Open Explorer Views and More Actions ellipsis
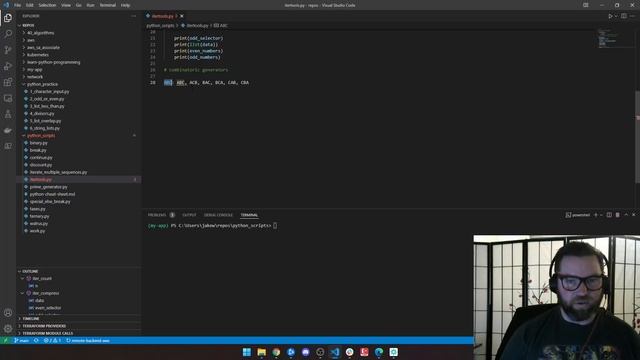Viewport: 640px width, 360px height. [133, 16]
